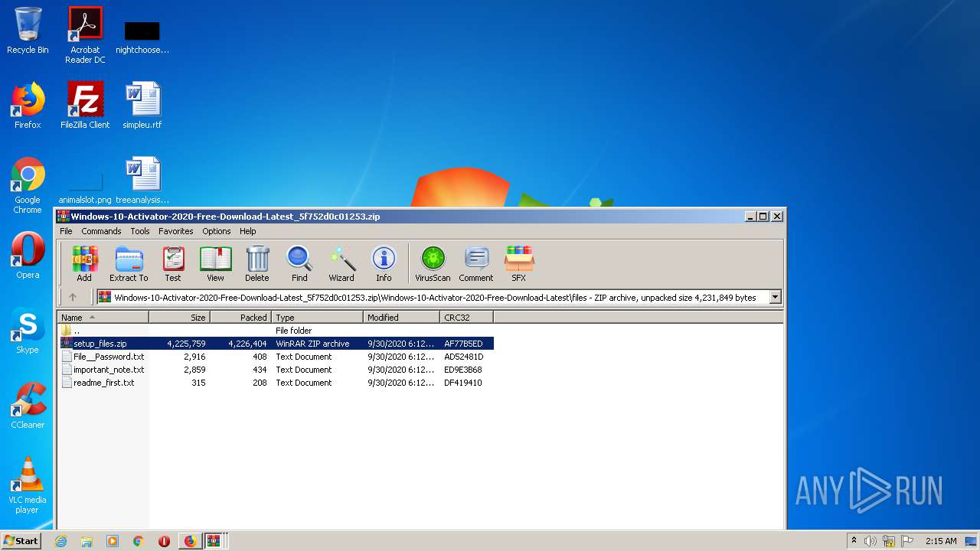Screen dimensions: 980x551
Task: Sort by Size column header
Action: 180,318
